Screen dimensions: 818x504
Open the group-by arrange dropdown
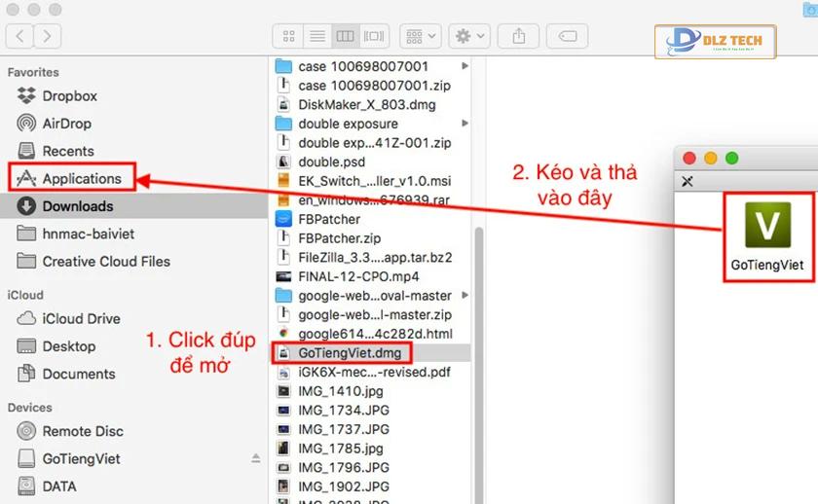click(x=421, y=36)
